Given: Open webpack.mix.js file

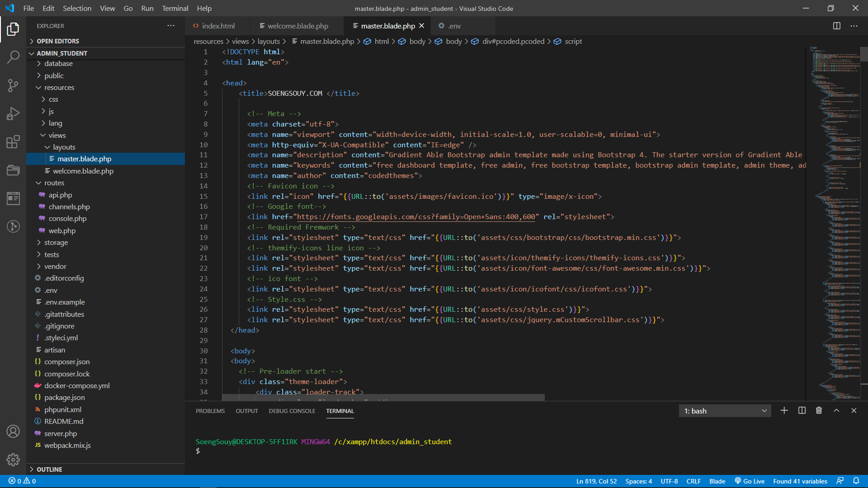Looking at the screenshot, I should 68,445.
